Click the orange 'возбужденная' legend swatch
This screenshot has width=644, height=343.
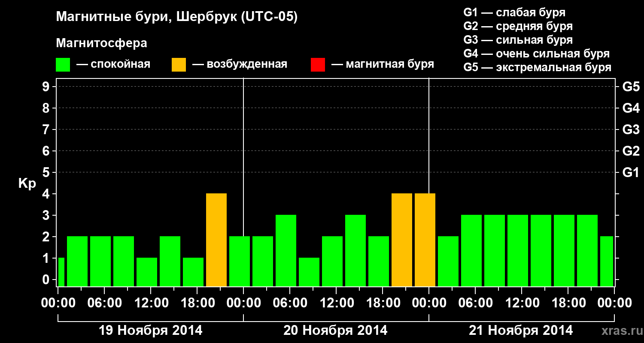tap(179, 65)
